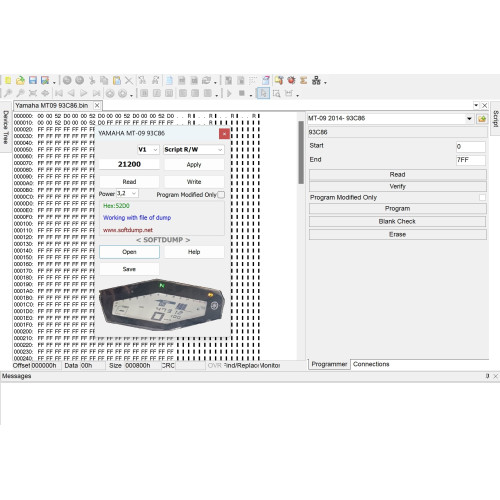Expand the MT-09 2014- 93C86 device dropdown
The width and height of the screenshot is (500, 500).
click(x=469, y=119)
